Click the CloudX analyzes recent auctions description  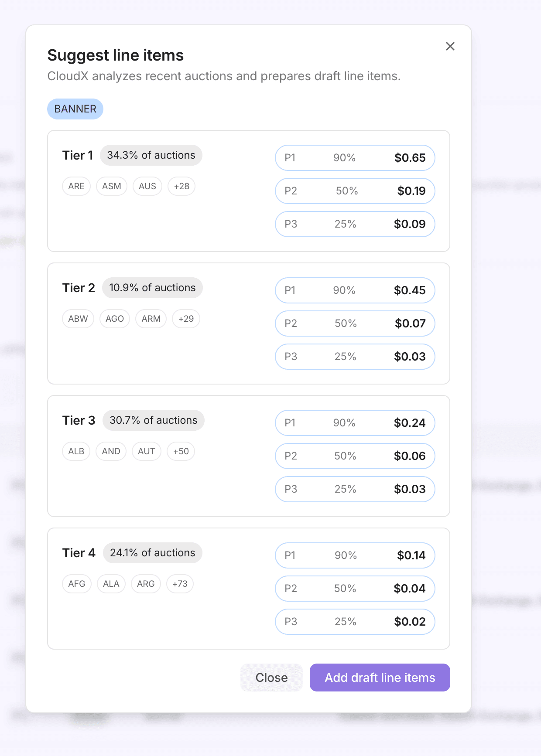pyautogui.click(x=224, y=76)
